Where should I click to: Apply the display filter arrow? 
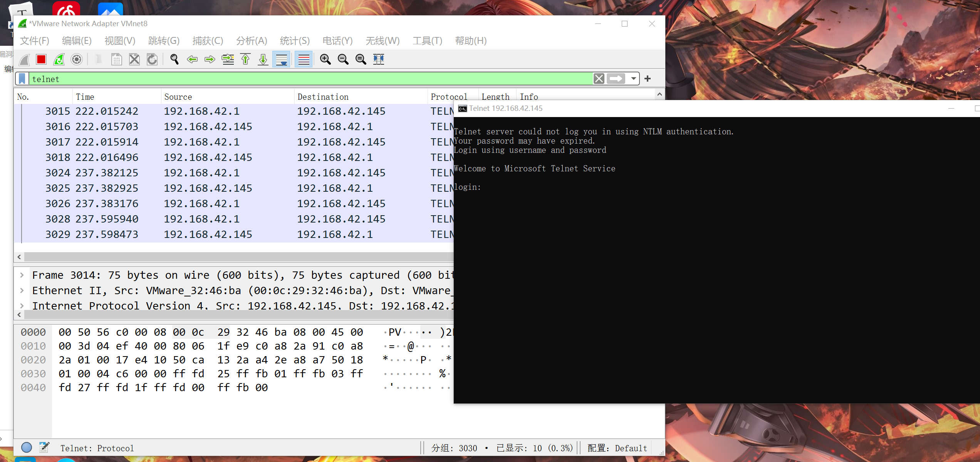[616, 79]
